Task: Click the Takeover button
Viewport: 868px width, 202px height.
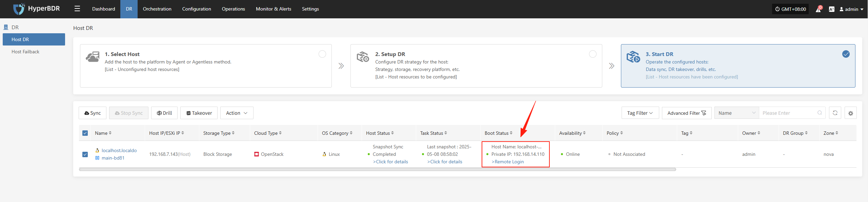Action: tap(199, 113)
